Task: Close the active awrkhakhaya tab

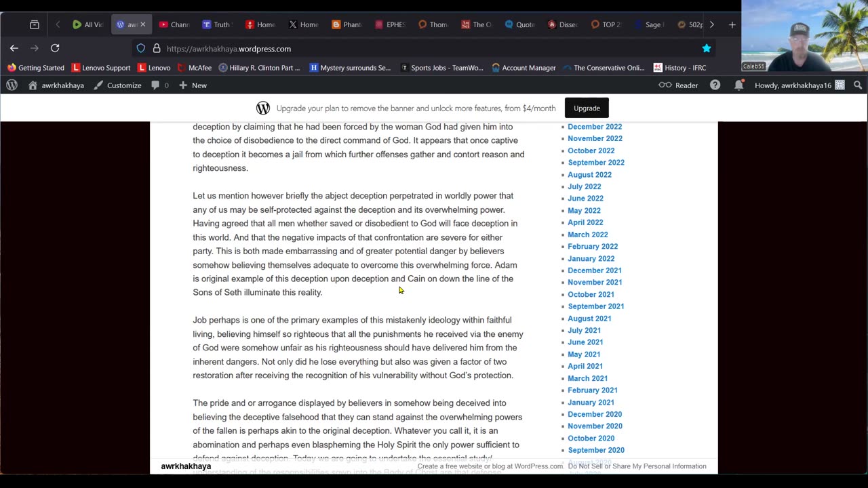Action: click(x=142, y=24)
